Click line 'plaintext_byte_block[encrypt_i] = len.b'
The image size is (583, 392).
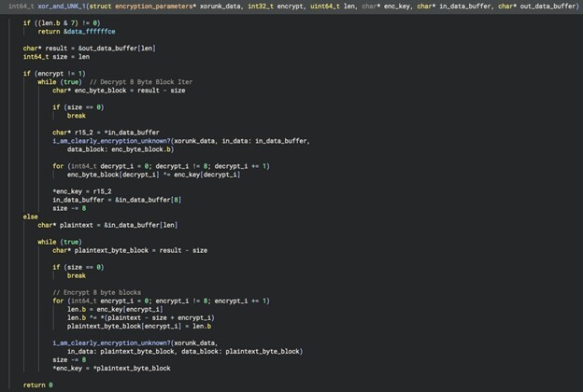tap(139, 327)
